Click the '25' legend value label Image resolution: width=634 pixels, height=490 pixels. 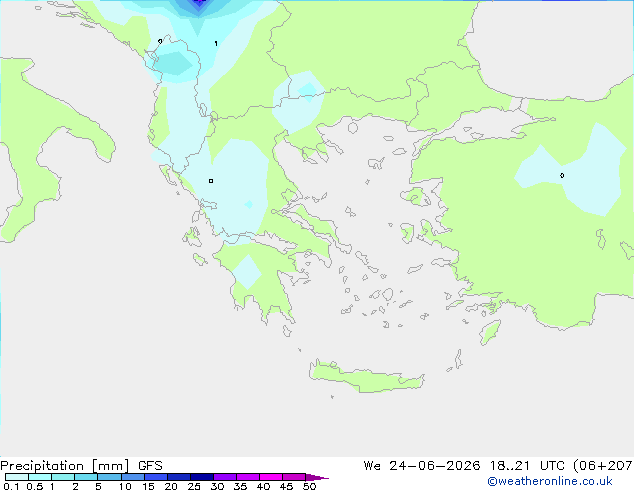tap(194, 486)
